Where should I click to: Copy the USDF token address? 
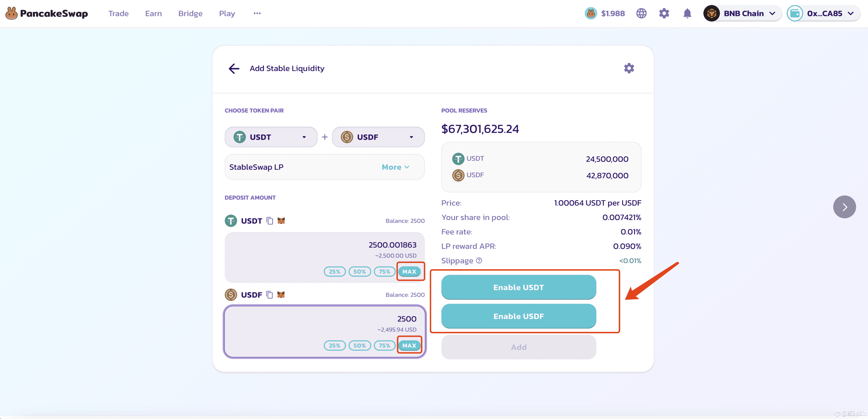(269, 295)
